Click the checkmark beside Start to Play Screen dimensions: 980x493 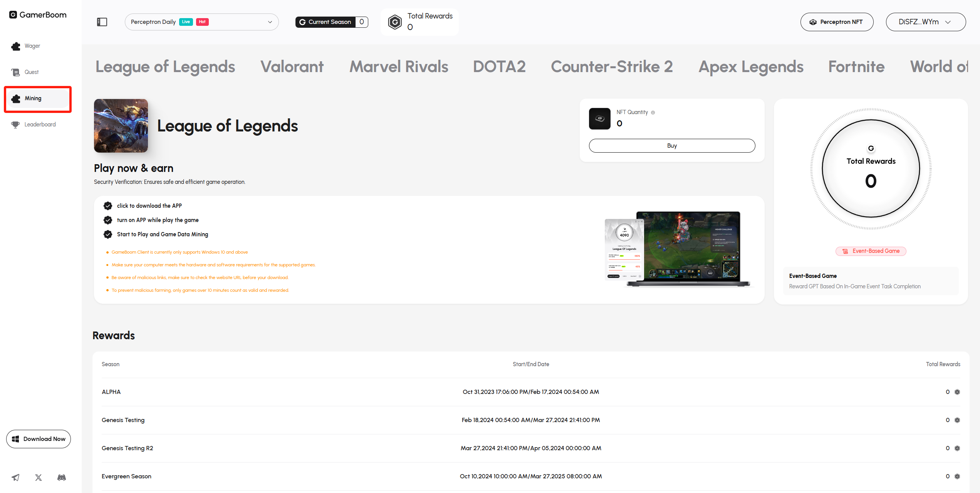(x=108, y=234)
